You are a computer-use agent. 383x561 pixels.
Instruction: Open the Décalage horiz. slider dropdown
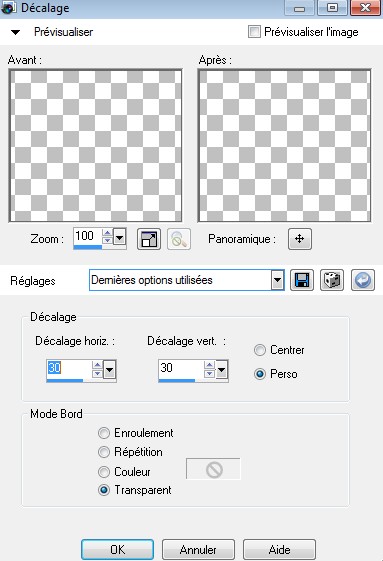(110, 370)
